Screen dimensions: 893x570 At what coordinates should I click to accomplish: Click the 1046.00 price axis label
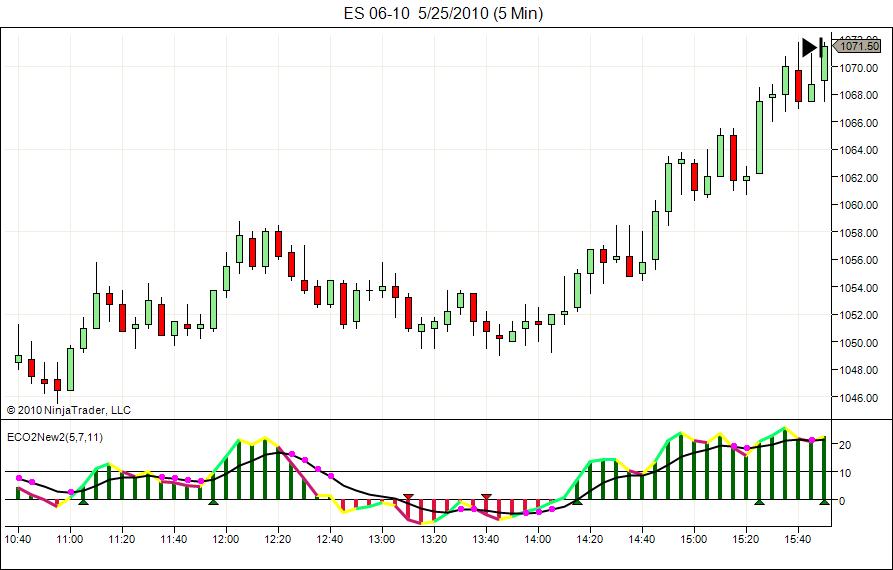(x=859, y=397)
